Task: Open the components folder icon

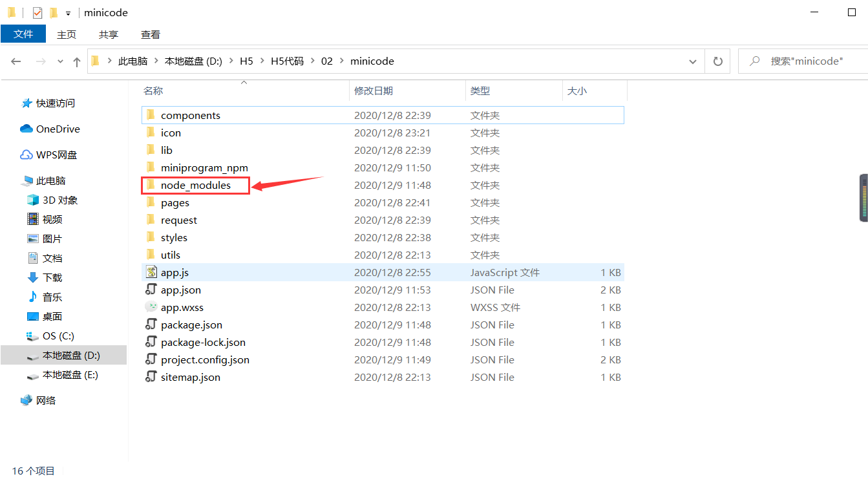Action: click(x=151, y=115)
